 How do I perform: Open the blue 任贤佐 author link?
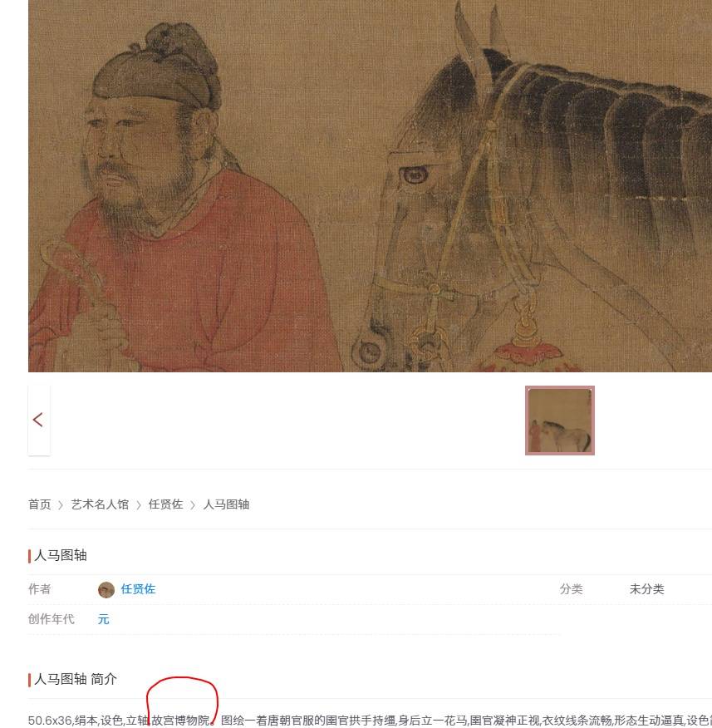(x=138, y=589)
